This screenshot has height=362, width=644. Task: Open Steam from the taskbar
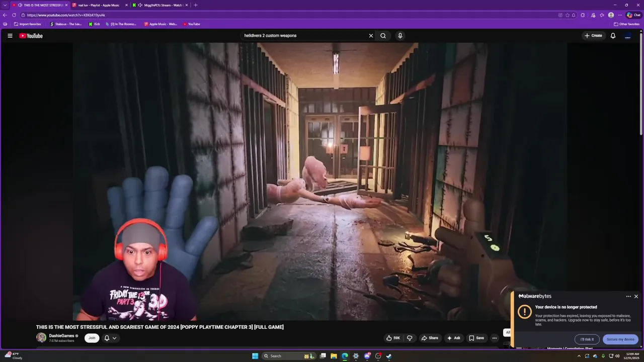[x=389, y=356]
